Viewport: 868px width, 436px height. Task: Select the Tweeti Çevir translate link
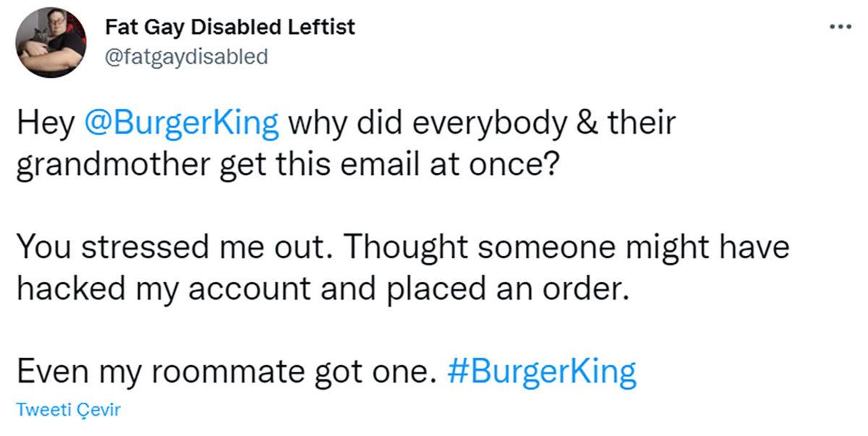(x=68, y=409)
